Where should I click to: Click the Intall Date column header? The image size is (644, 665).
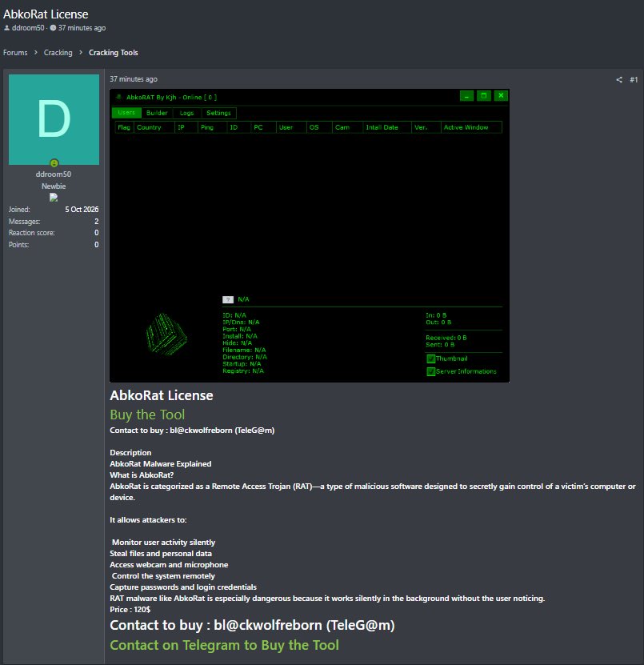point(387,127)
